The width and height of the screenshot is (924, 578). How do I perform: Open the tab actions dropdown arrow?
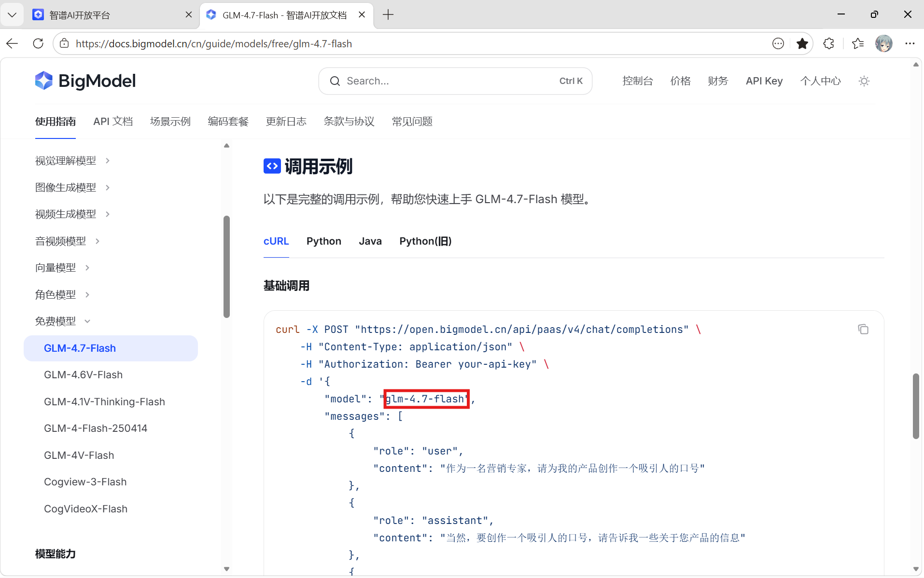coord(12,15)
